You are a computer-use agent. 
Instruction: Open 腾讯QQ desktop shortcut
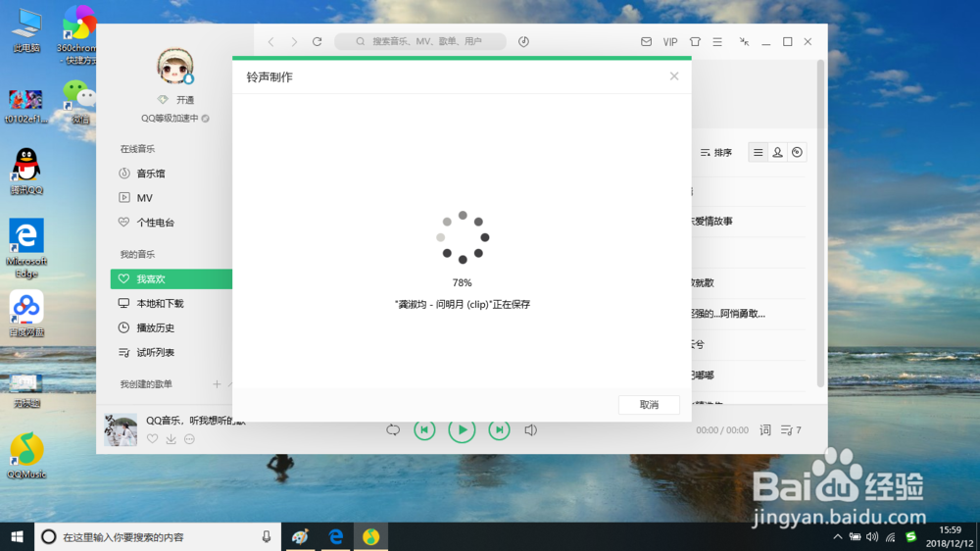pyautogui.click(x=26, y=172)
